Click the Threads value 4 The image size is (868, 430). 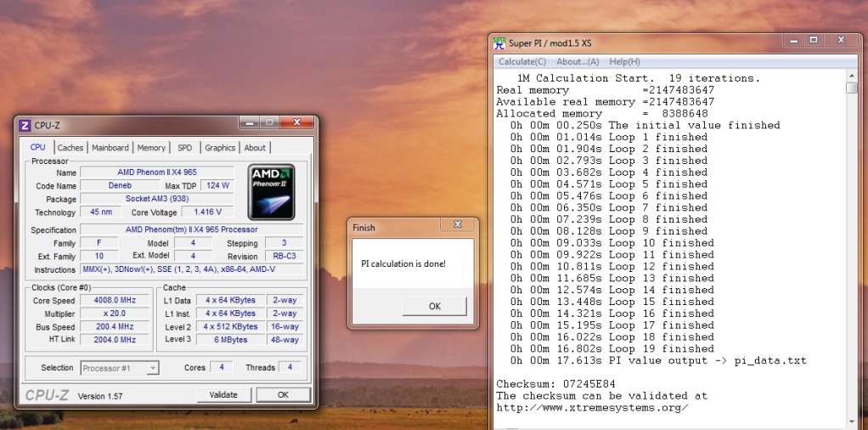pos(290,367)
